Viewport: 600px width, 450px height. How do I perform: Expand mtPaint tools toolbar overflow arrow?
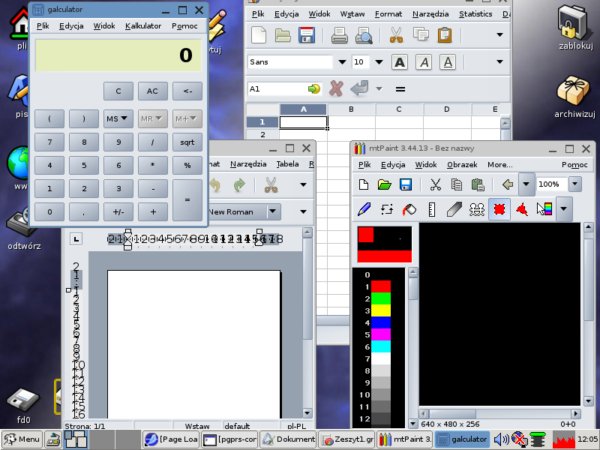click(x=564, y=209)
